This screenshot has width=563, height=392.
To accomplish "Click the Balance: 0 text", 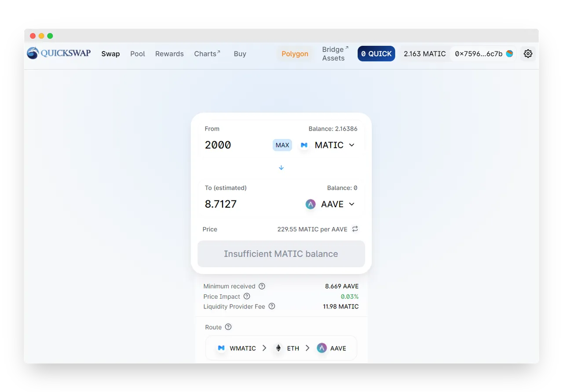I will (x=342, y=188).
